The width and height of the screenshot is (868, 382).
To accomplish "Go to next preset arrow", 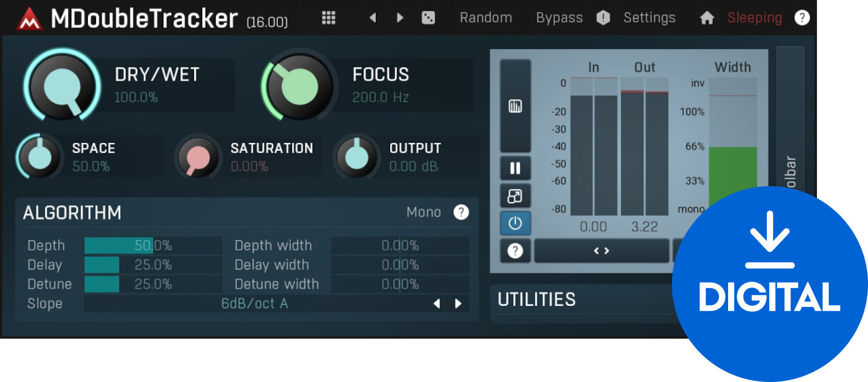I will (x=400, y=18).
